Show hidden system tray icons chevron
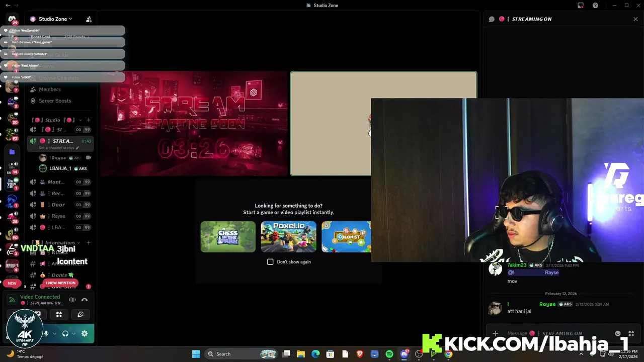 (581, 354)
